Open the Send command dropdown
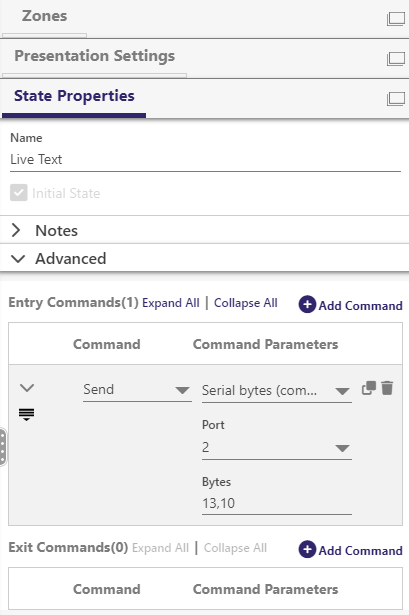Image resolution: width=409 pixels, height=615 pixels. pyautogui.click(x=137, y=390)
